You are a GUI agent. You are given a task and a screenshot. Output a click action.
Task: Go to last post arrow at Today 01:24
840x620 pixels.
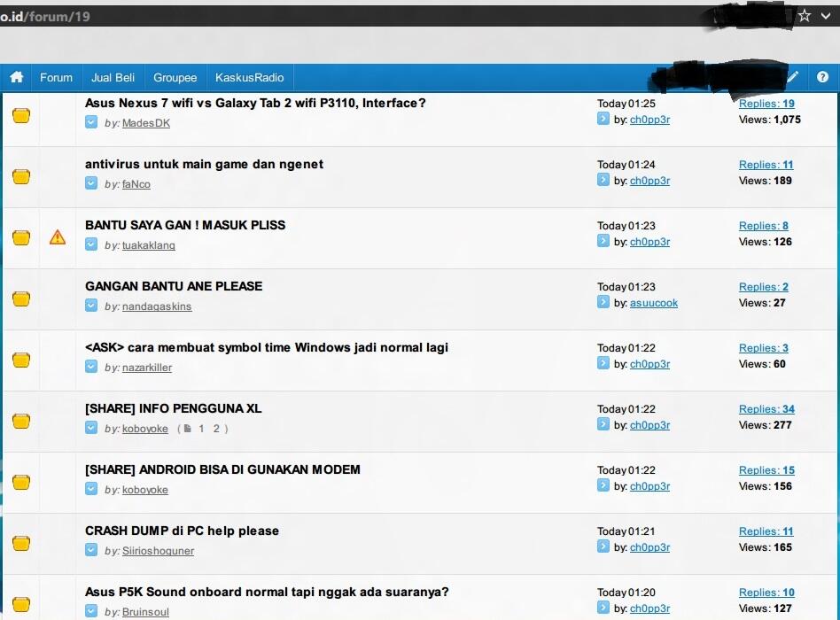point(603,180)
